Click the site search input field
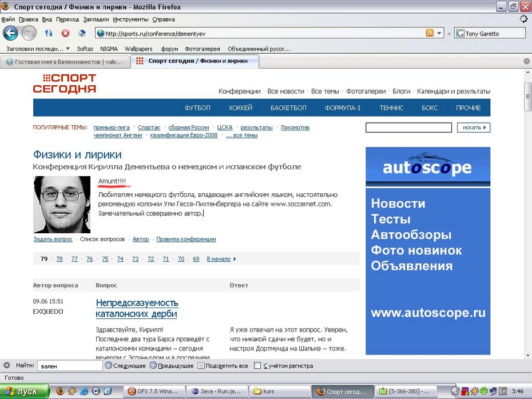Image resolution: width=532 pixels, height=399 pixels. point(408,127)
